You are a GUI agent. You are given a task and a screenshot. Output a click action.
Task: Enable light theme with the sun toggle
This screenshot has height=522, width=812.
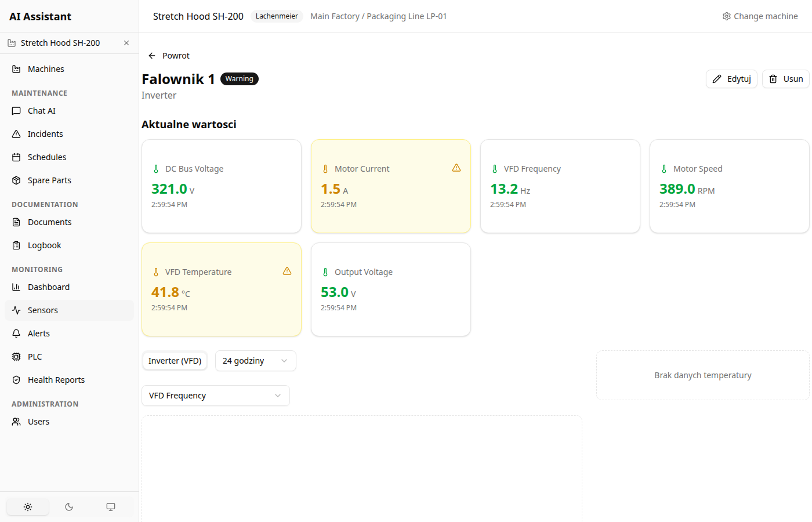(27, 506)
